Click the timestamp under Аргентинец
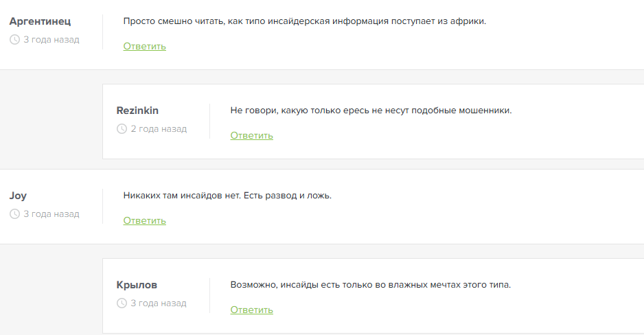Screen dimensions: 644x335 [x=51, y=40]
